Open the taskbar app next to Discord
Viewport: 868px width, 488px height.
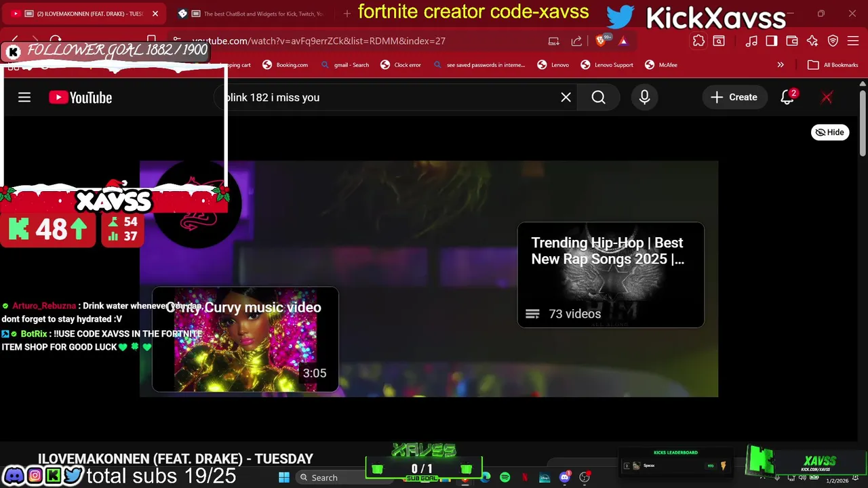(585, 477)
